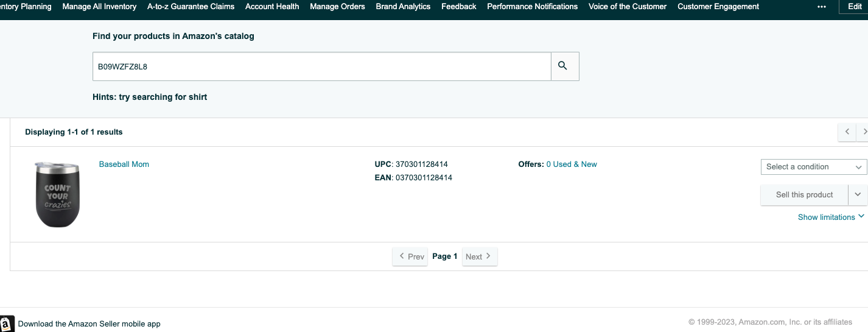Click the Next pagination button
This screenshot has height=332, width=868.
[x=480, y=256]
